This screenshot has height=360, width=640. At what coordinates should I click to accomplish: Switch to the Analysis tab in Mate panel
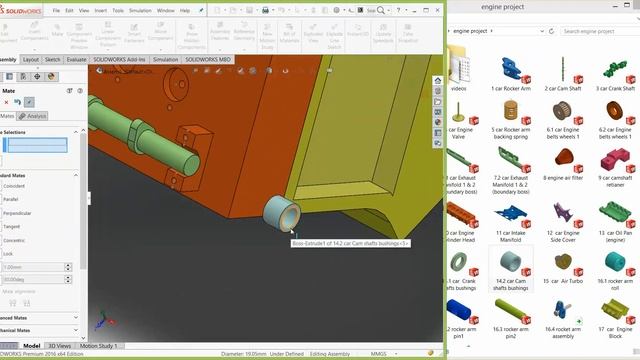point(33,116)
